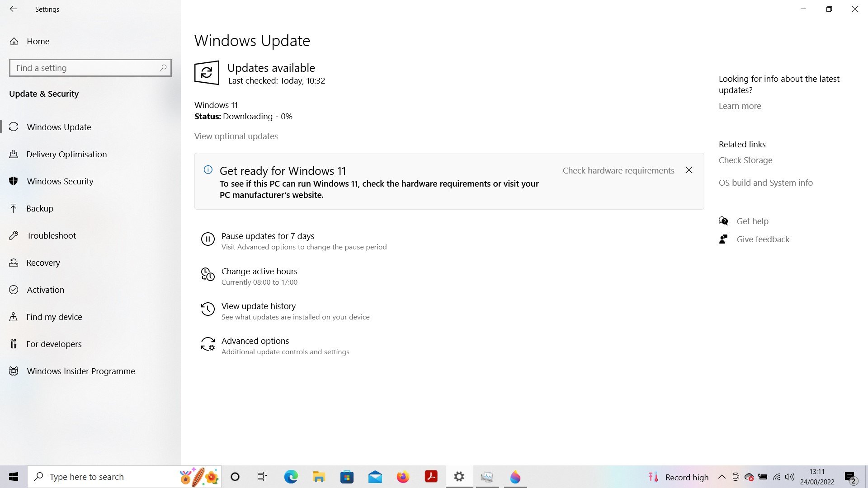Open Windows Security in sidebar

[x=60, y=181]
